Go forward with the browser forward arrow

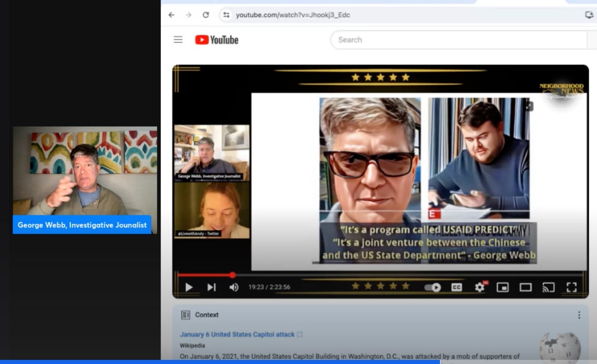point(188,15)
